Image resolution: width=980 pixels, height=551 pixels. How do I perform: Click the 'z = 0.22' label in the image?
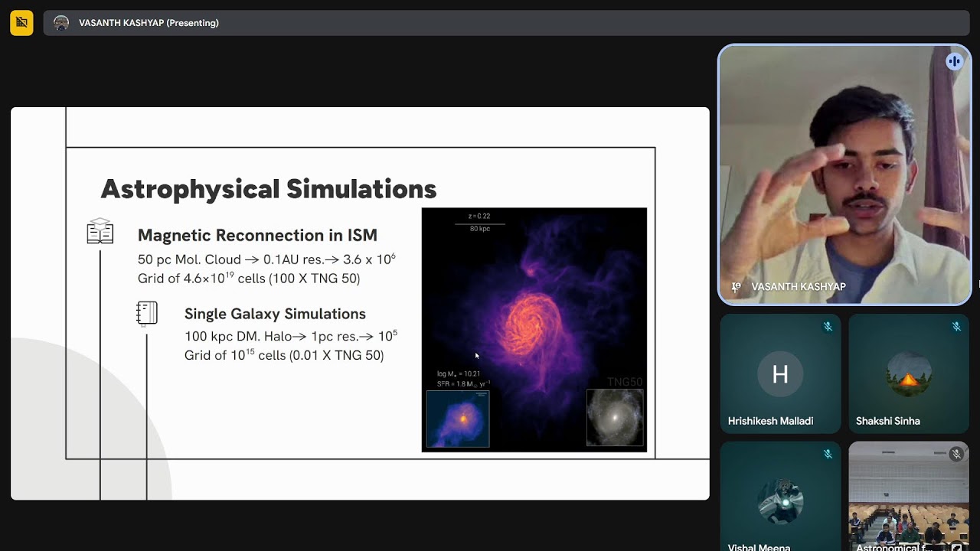(479, 217)
